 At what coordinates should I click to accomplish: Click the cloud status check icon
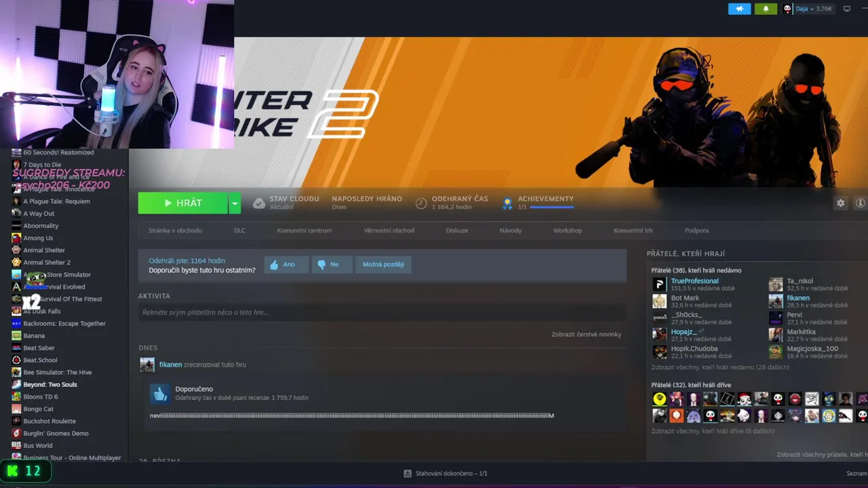coord(259,203)
